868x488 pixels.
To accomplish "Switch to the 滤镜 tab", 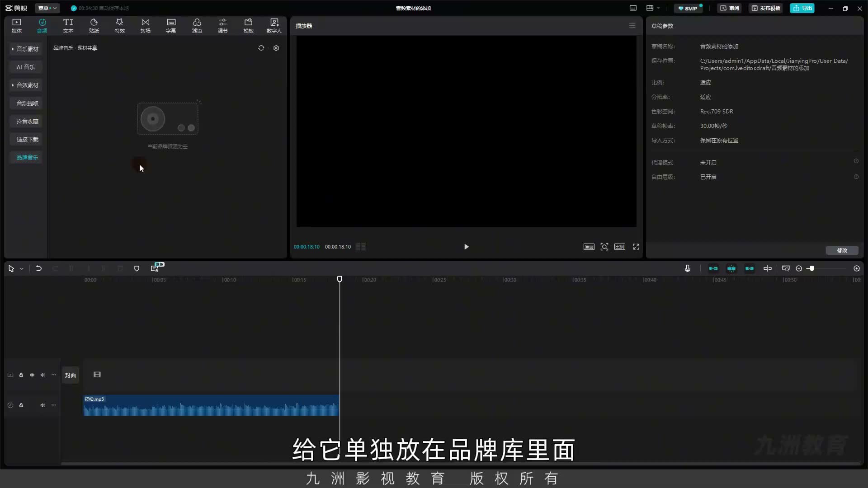I will pos(197,26).
